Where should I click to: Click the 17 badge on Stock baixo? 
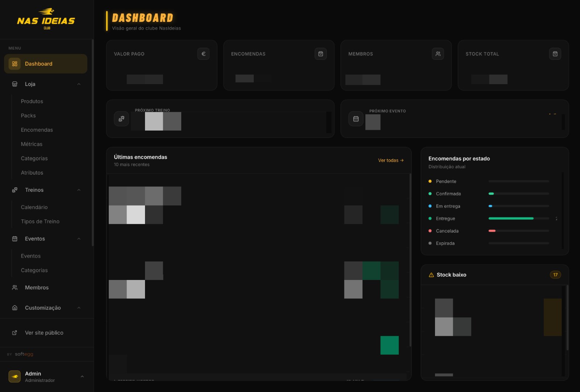pyautogui.click(x=555, y=275)
